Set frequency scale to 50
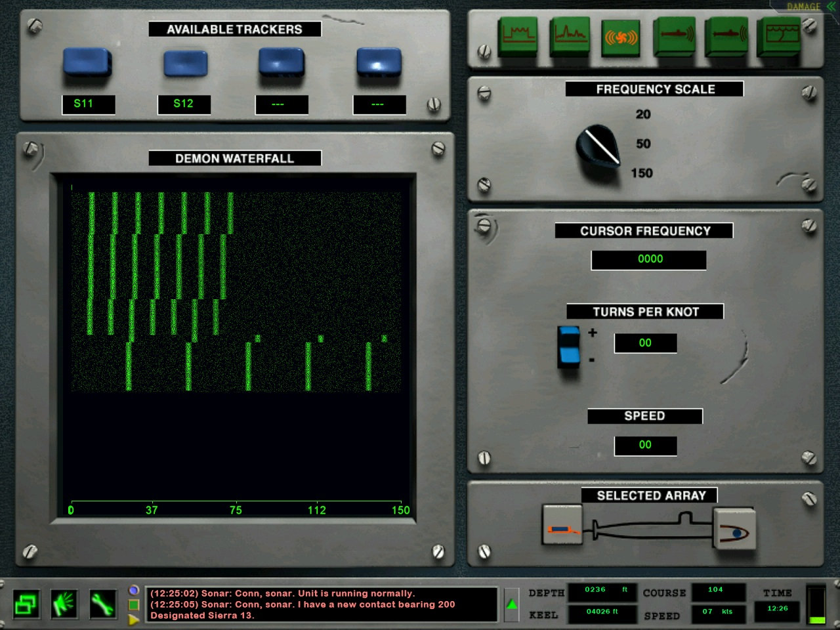Screen dimensions: 840x630 [x=643, y=144]
